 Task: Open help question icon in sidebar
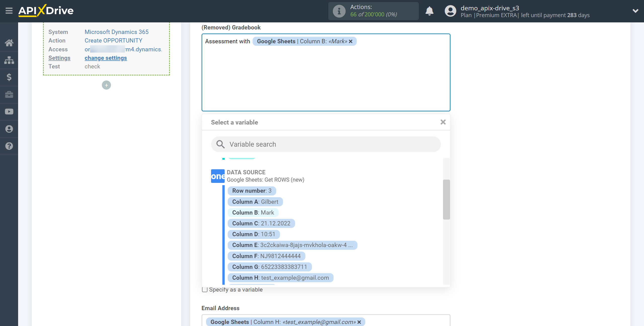coord(9,146)
